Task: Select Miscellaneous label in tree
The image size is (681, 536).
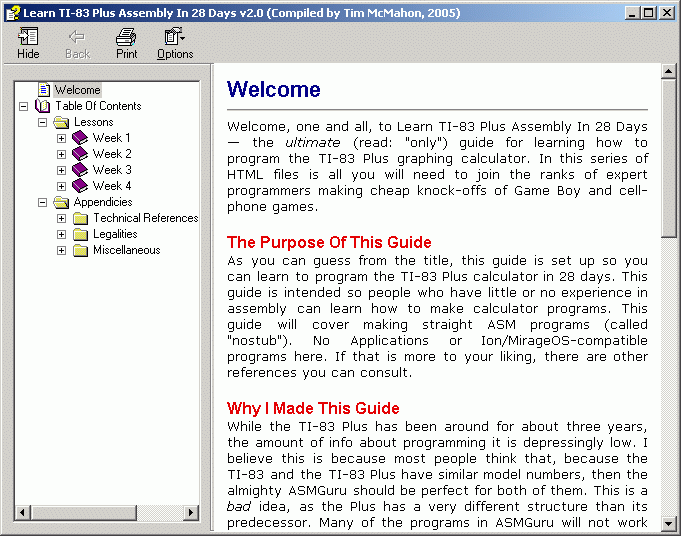Action: click(126, 250)
